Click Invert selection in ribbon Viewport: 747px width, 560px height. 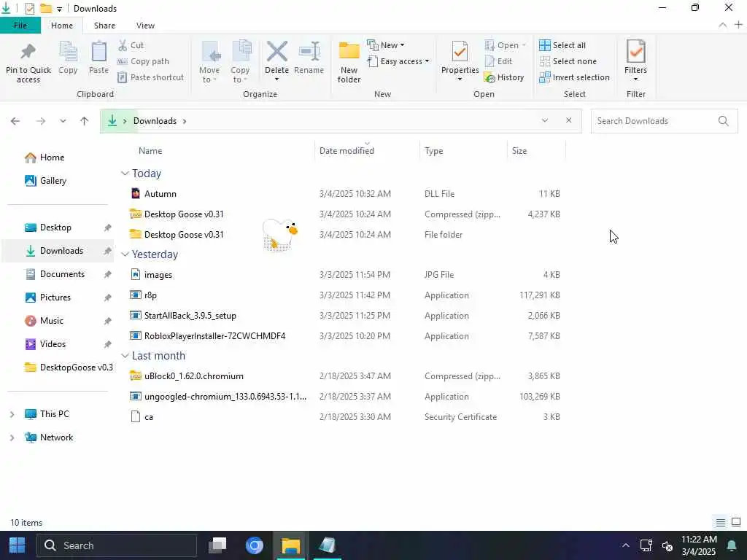coord(575,77)
